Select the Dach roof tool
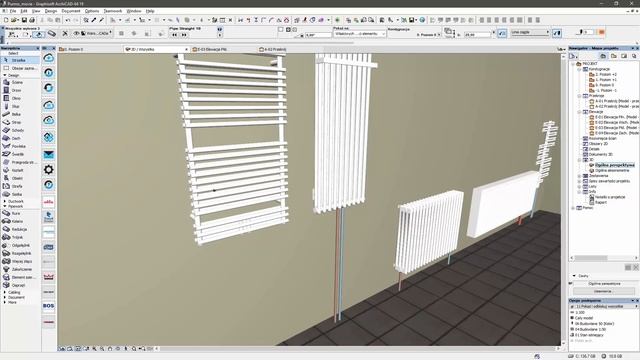640x360 pixels. point(20,138)
